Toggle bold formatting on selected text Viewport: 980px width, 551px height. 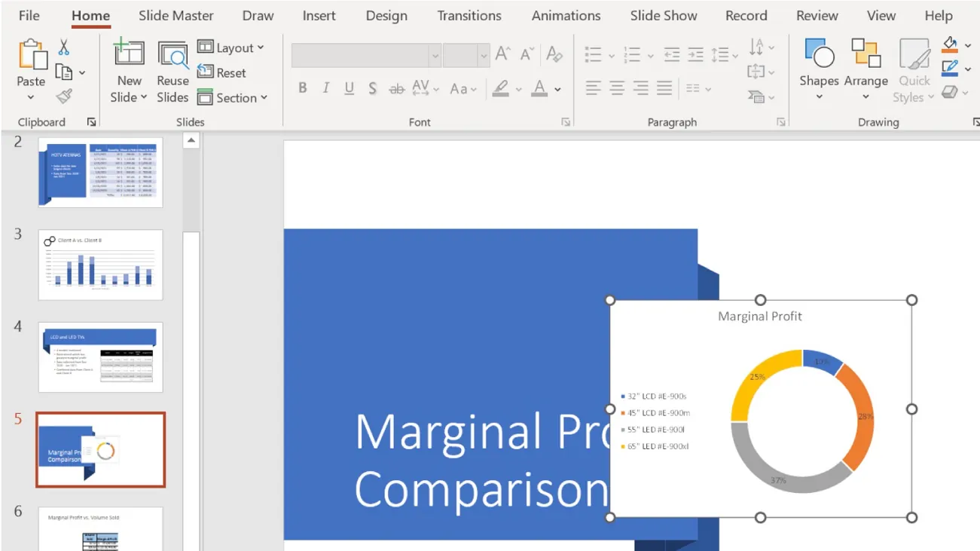pyautogui.click(x=302, y=87)
